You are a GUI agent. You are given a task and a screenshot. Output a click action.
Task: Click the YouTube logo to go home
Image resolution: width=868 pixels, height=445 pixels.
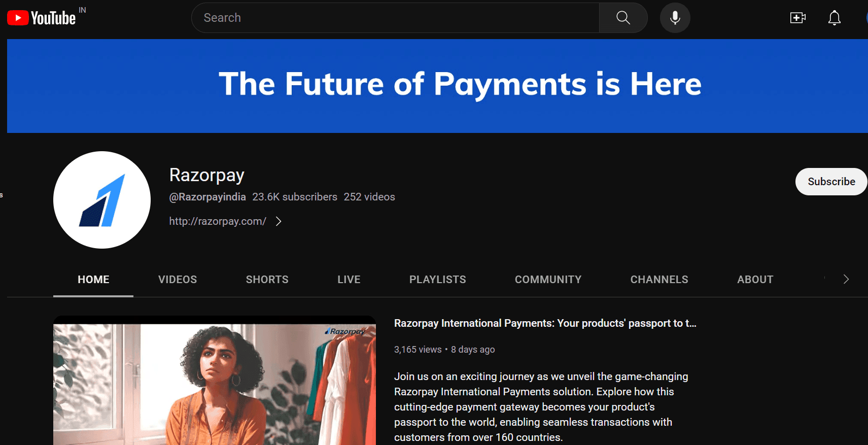click(x=42, y=18)
